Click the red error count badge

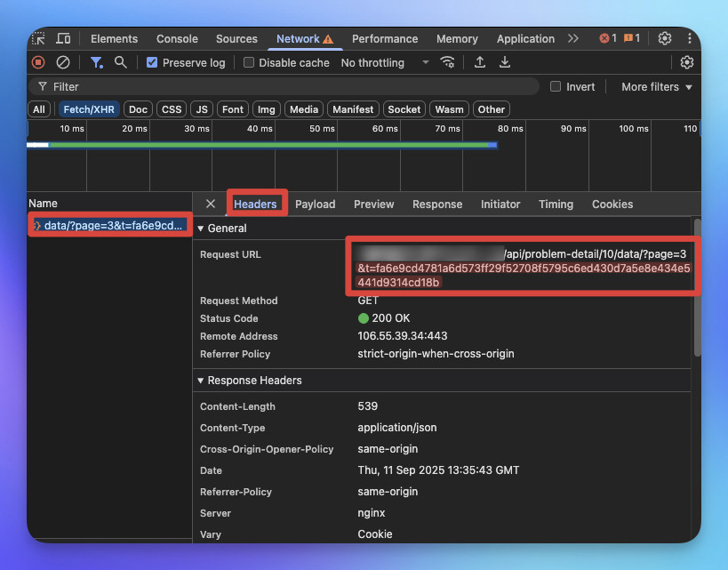coord(608,38)
